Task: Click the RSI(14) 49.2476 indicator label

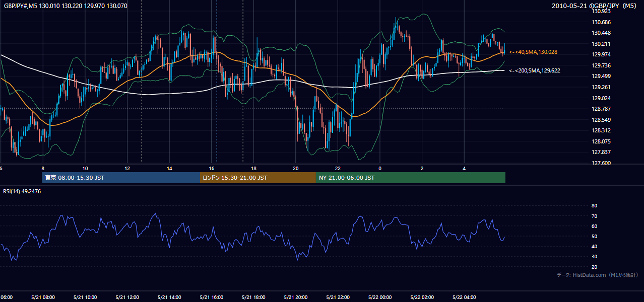Action: coord(22,191)
